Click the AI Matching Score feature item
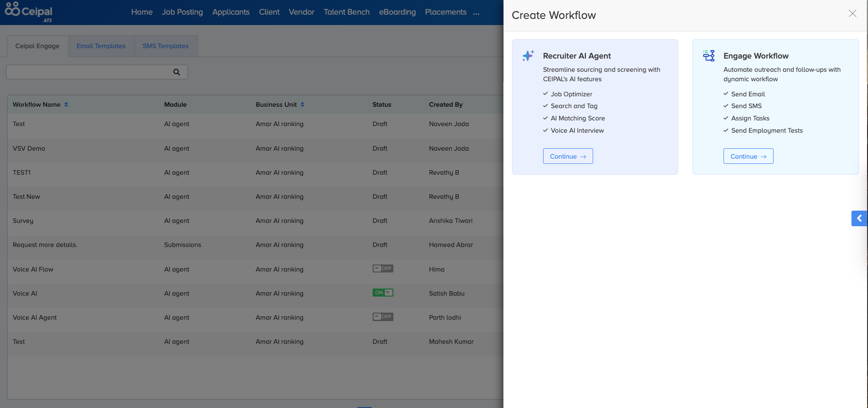This screenshot has height=408, width=868. 578,118
